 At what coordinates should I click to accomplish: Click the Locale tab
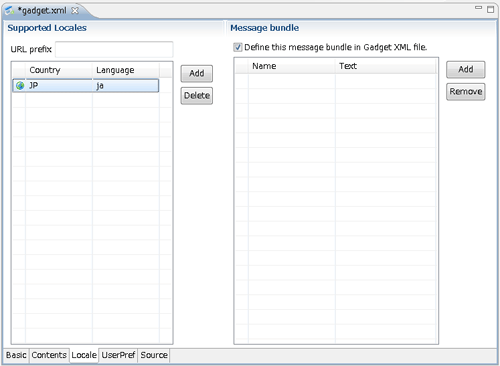tap(84, 355)
